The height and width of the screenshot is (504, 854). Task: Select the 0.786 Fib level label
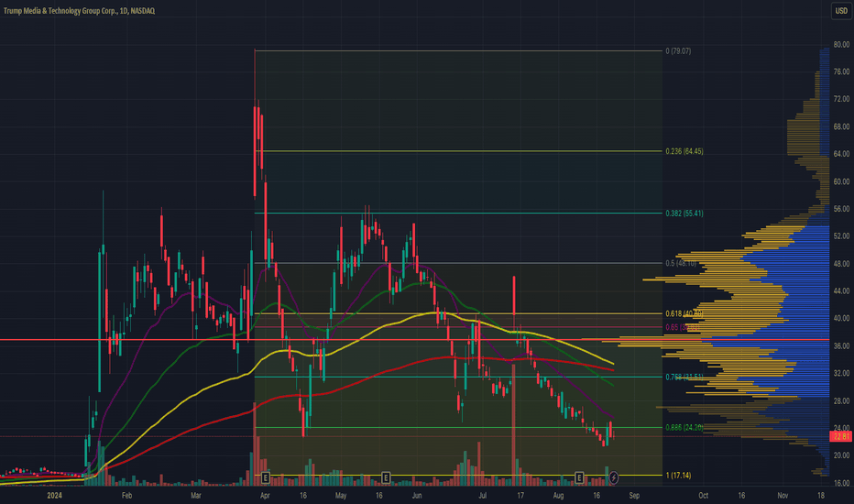(684, 377)
